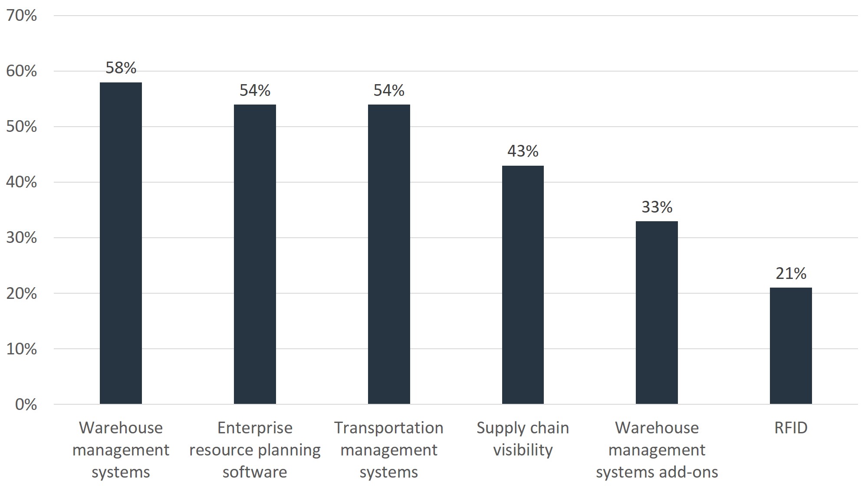
Task: Click the 43% data label
Action: (523, 151)
